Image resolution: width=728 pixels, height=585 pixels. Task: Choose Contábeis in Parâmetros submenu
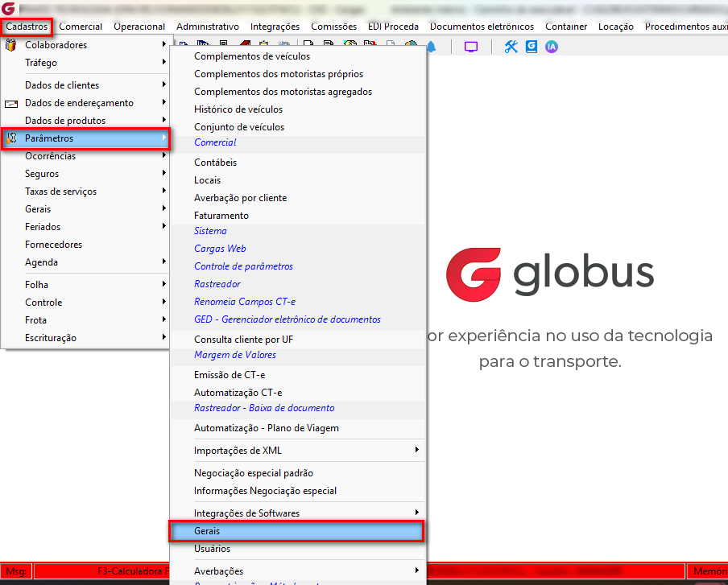tap(298, 163)
